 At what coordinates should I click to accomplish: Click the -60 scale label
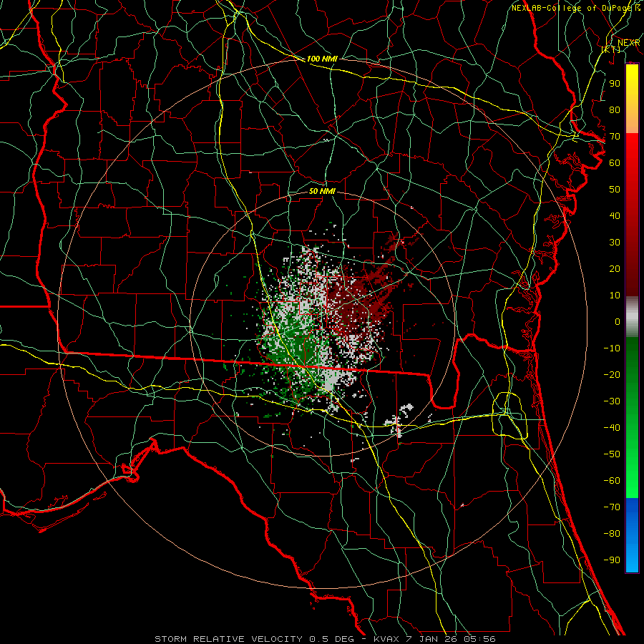tap(612, 481)
